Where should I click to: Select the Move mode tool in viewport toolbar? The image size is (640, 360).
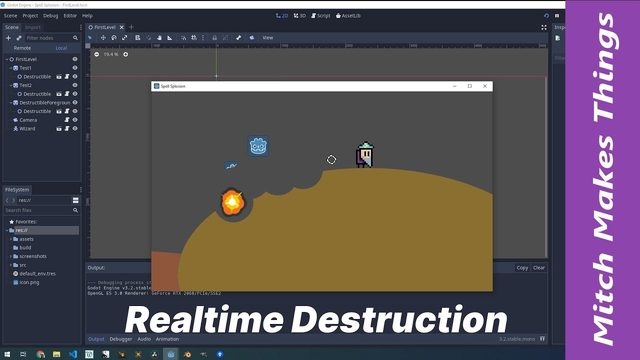[x=103, y=38]
